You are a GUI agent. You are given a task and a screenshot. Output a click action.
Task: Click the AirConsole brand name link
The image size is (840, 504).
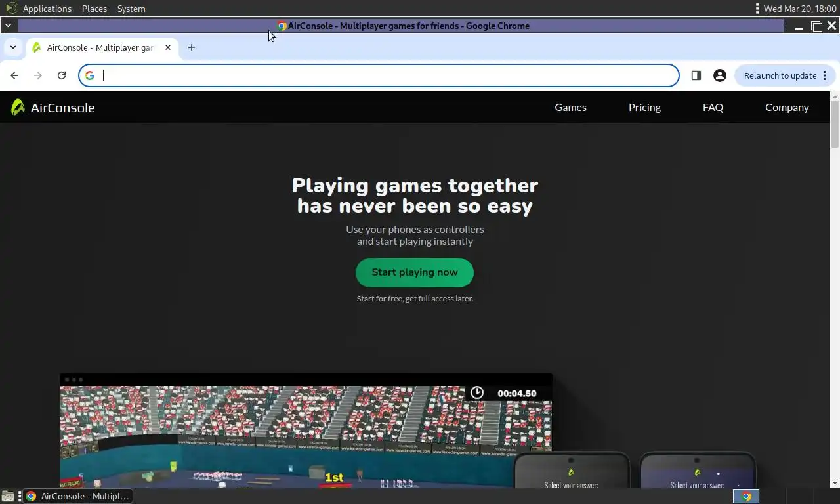pyautogui.click(x=62, y=108)
